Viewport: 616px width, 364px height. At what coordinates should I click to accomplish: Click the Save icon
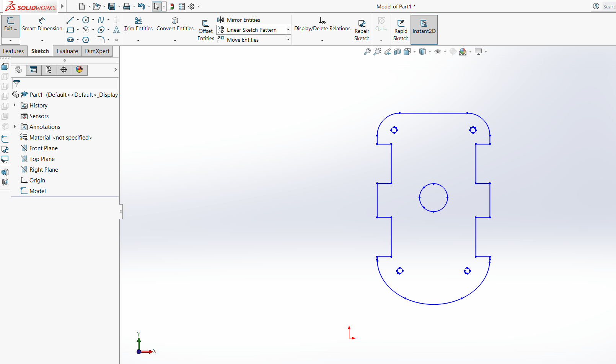pos(112,6)
